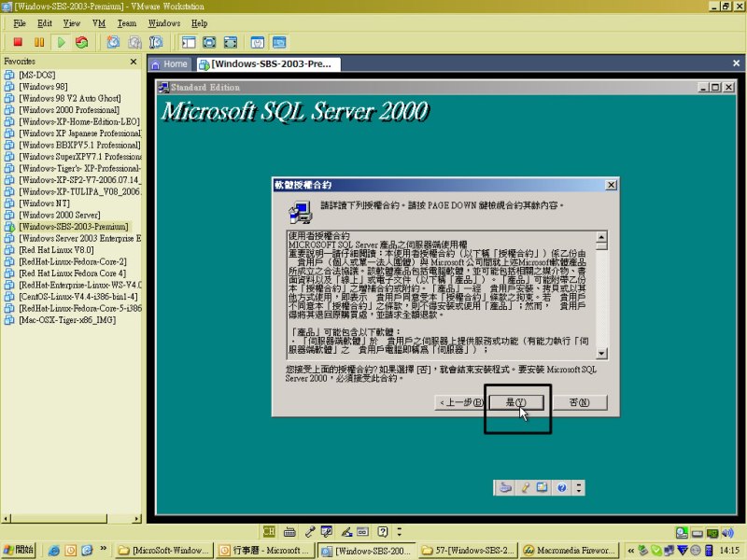The image size is (747, 560).
Task: Open the File menu
Action: pyautogui.click(x=20, y=23)
